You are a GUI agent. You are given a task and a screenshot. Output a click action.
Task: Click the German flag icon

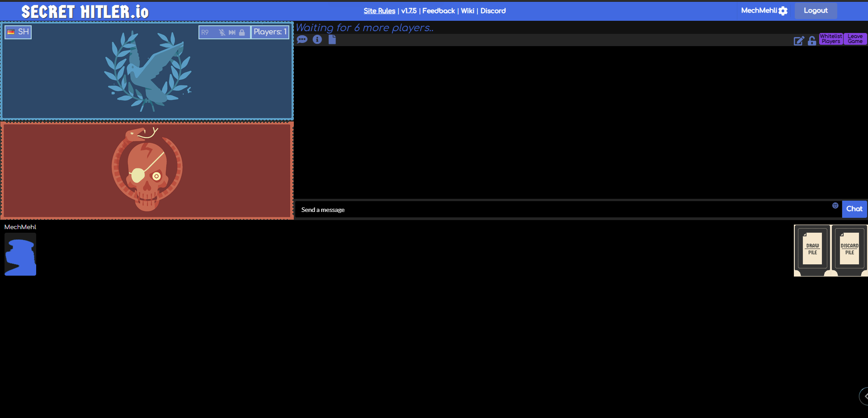pos(11,32)
